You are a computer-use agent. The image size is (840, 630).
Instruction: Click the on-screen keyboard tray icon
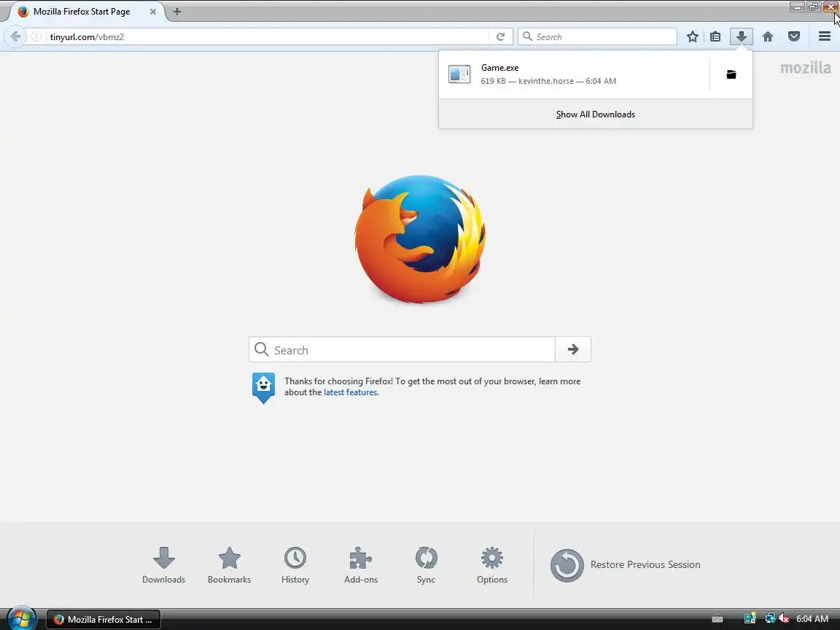[717, 619]
